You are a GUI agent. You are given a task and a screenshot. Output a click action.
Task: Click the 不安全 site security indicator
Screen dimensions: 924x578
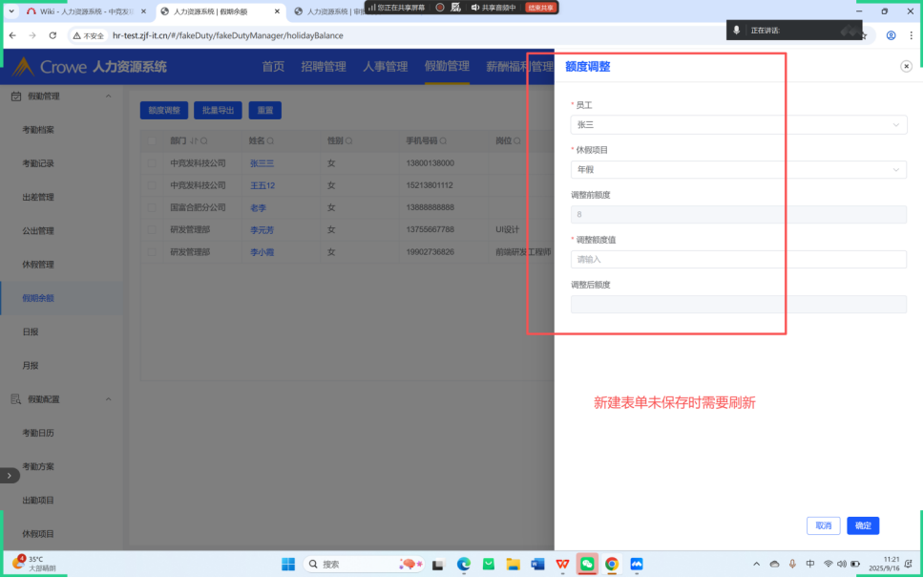tap(89, 35)
